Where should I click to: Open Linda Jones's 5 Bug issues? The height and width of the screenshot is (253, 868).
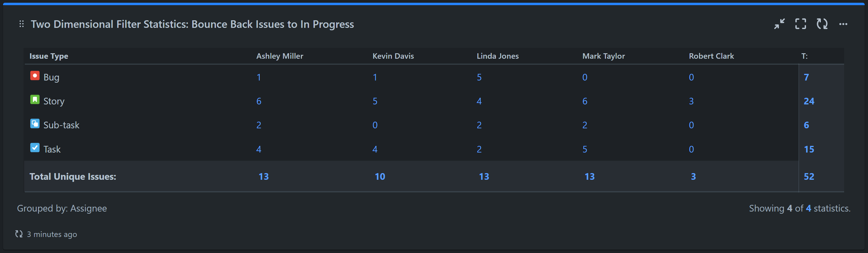click(480, 77)
